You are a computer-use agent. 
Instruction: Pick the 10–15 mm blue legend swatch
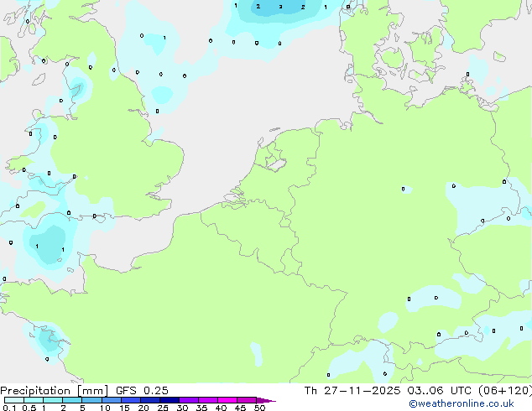point(112,400)
